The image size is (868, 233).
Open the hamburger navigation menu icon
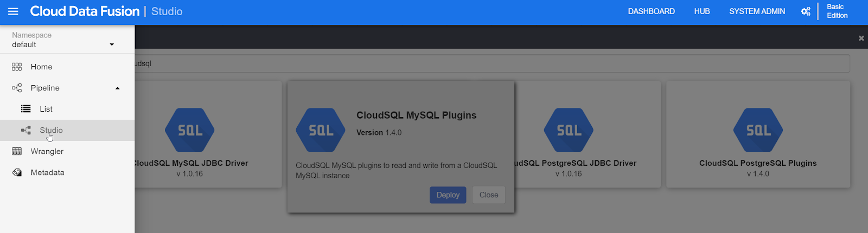[13, 11]
